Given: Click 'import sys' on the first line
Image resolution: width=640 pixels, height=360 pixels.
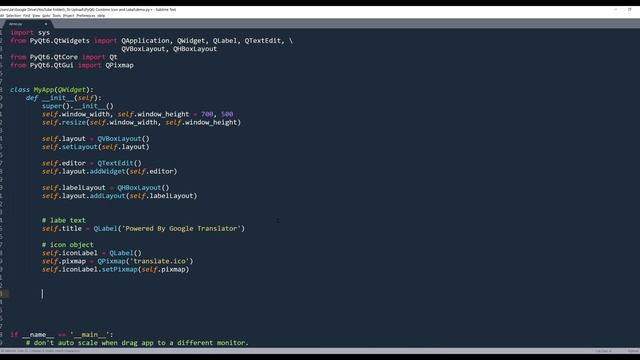Looking at the screenshot, I should pyautogui.click(x=30, y=32).
